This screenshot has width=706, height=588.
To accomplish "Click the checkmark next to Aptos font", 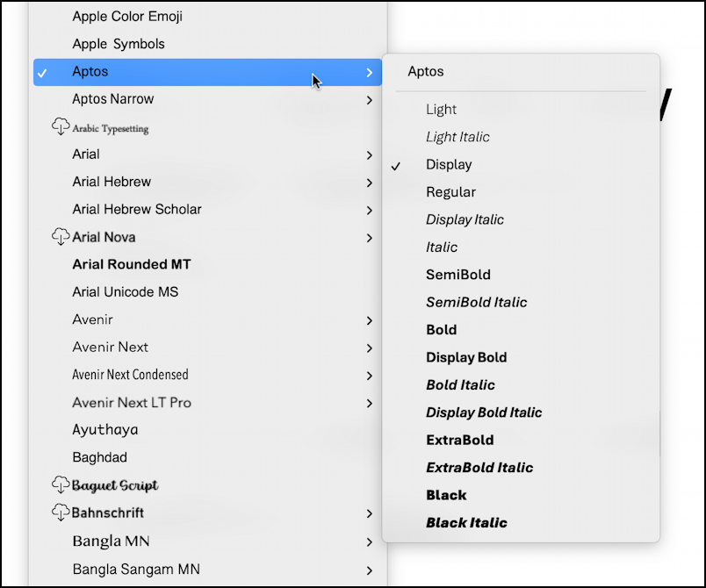I will [42, 73].
